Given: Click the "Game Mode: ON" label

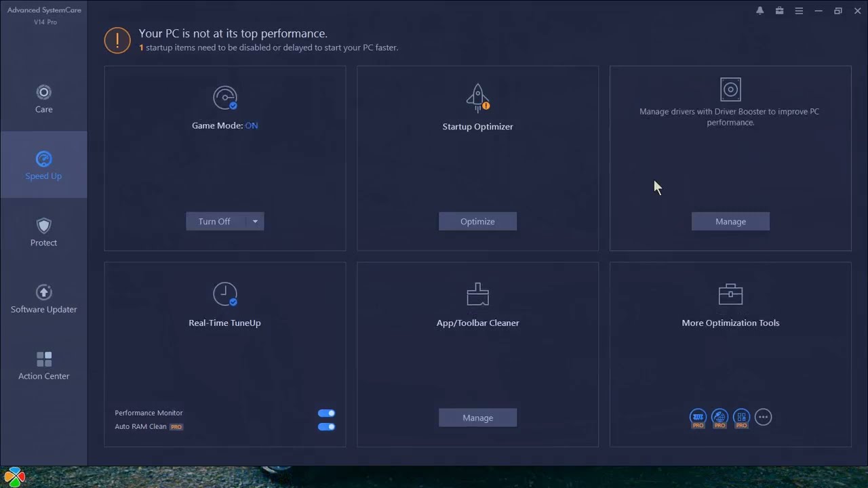Looking at the screenshot, I should (x=225, y=125).
